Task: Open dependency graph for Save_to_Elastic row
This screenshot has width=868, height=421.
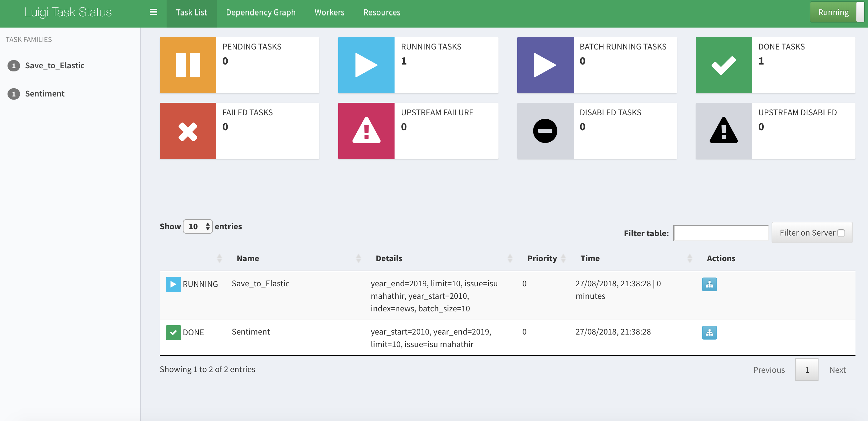Action: (709, 284)
